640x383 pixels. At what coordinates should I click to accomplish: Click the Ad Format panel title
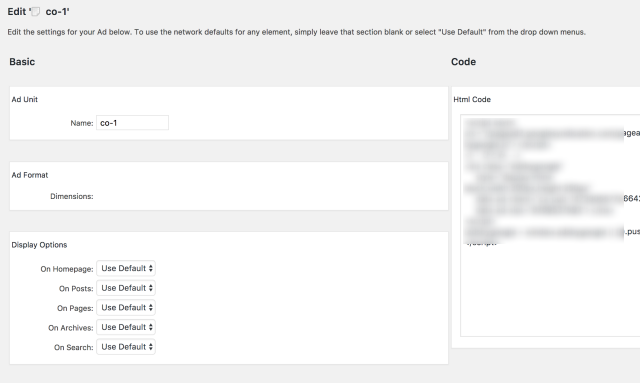pos(30,175)
